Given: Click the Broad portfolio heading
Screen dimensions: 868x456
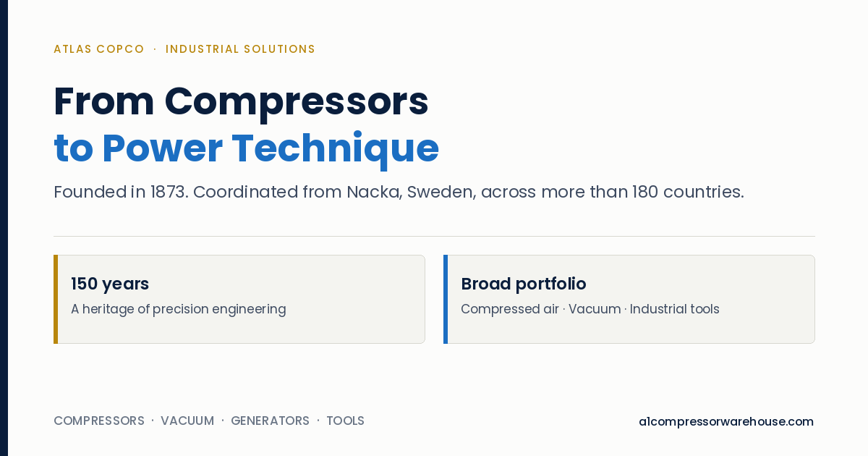Looking at the screenshot, I should (x=524, y=284).
